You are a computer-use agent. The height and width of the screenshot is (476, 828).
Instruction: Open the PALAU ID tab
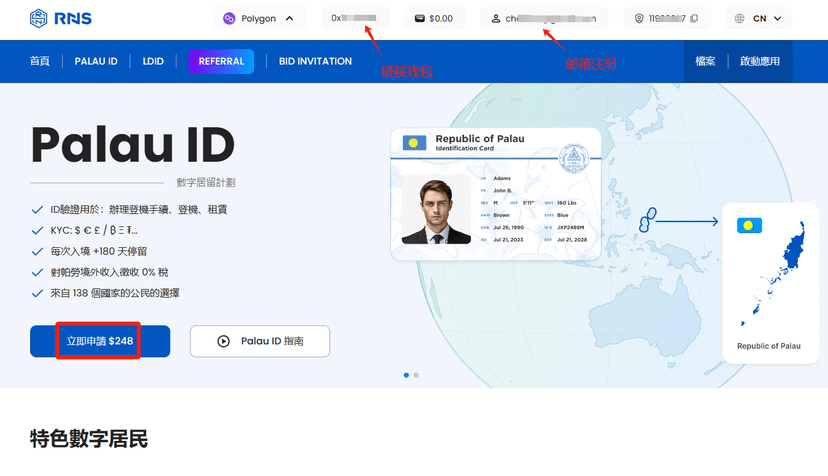point(96,61)
